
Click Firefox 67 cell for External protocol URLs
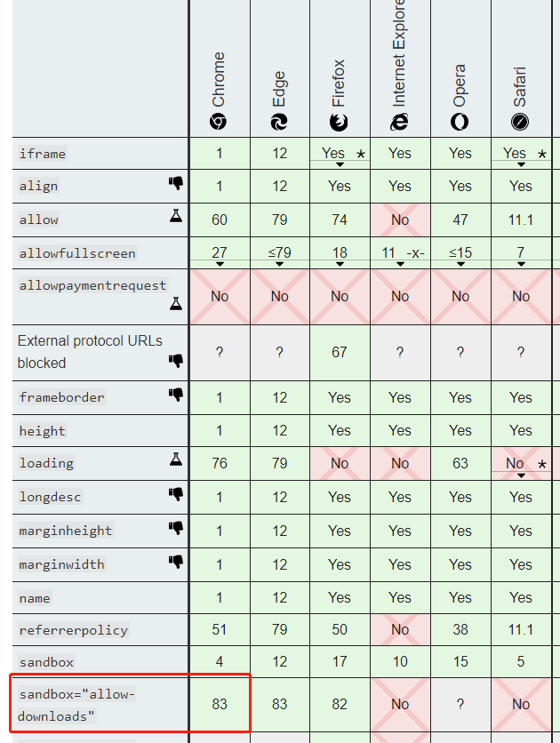pos(340,352)
